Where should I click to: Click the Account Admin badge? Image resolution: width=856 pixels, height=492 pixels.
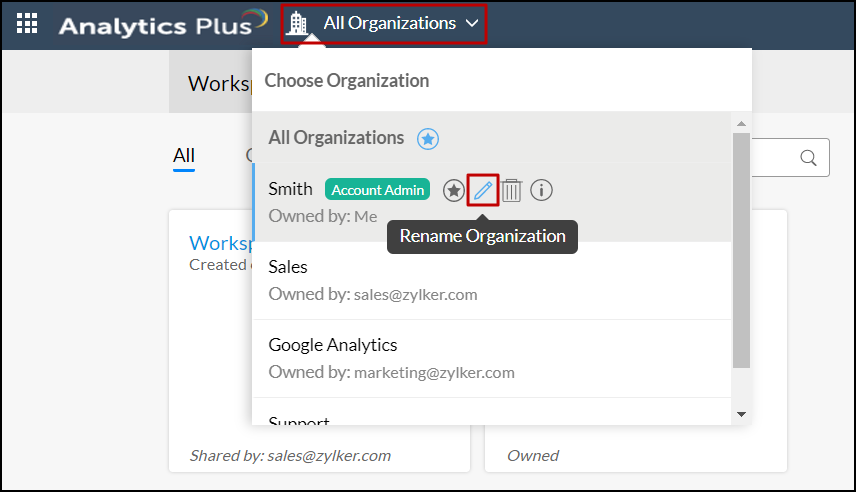(378, 189)
